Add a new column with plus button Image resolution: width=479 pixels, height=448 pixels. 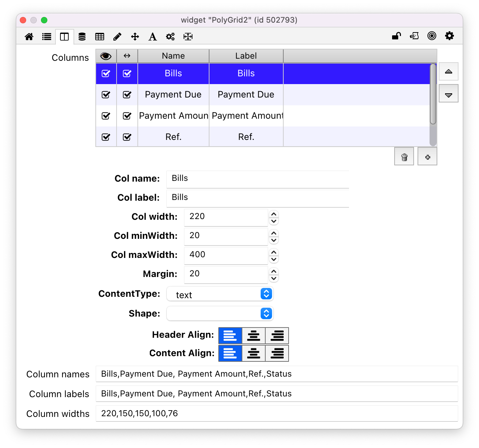pos(427,157)
